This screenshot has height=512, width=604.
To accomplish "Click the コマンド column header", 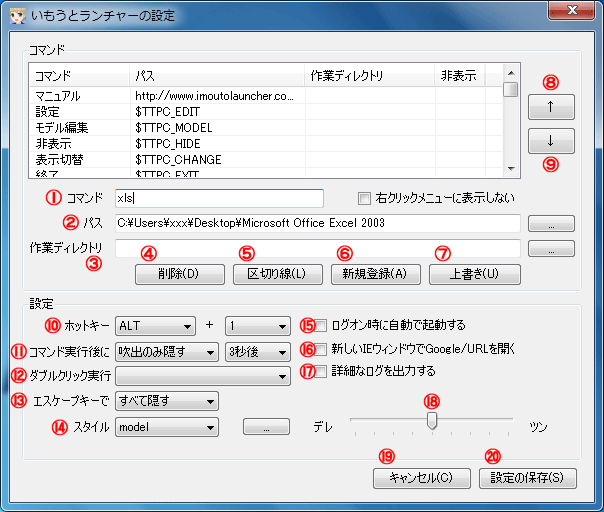I will (80, 76).
